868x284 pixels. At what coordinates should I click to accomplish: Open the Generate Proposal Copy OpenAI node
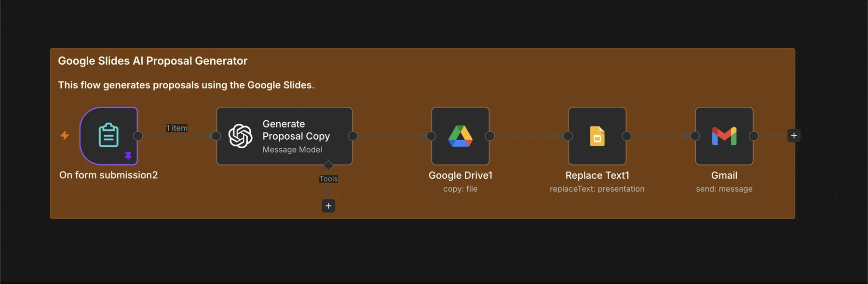click(x=285, y=136)
